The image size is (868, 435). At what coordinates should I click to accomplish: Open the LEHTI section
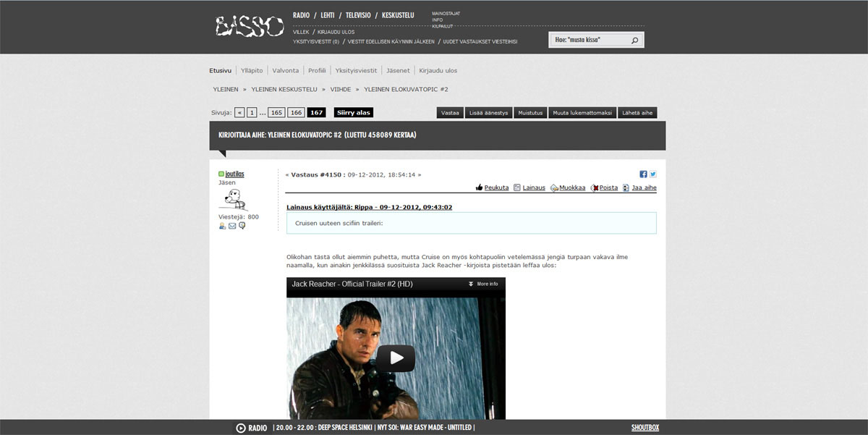coord(326,15)
